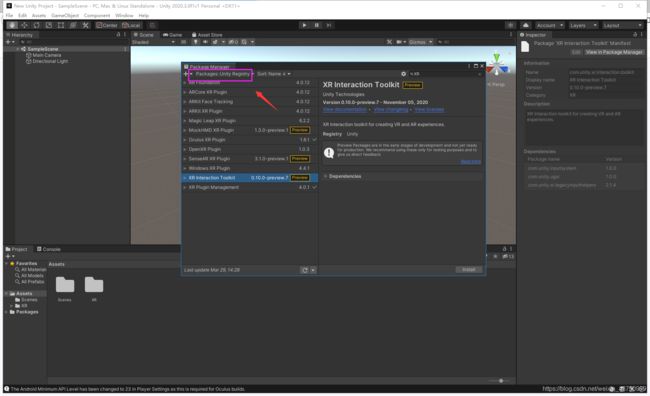Open the Layers dropdown

pyautogui.click(x=583, y=25)
